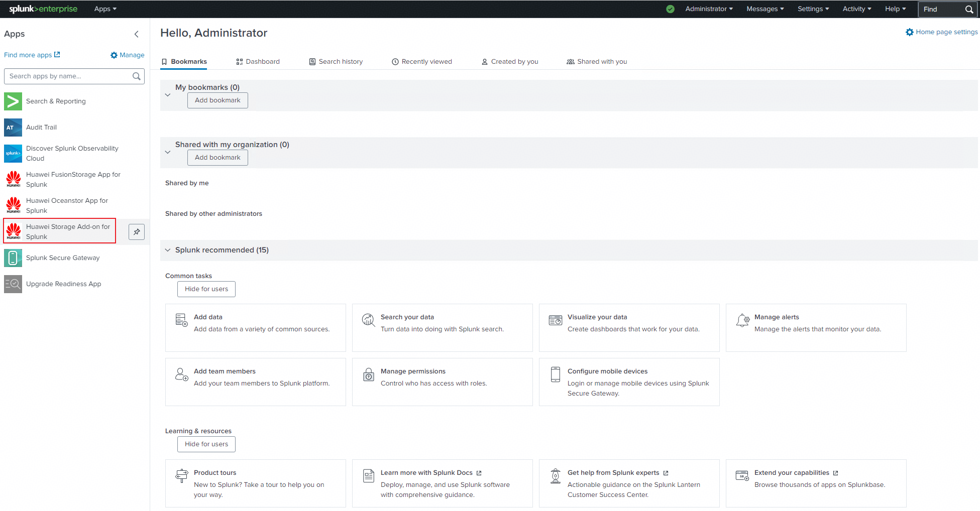
Task: Switch to the Dashboard tab
Action: pos(258,62)
